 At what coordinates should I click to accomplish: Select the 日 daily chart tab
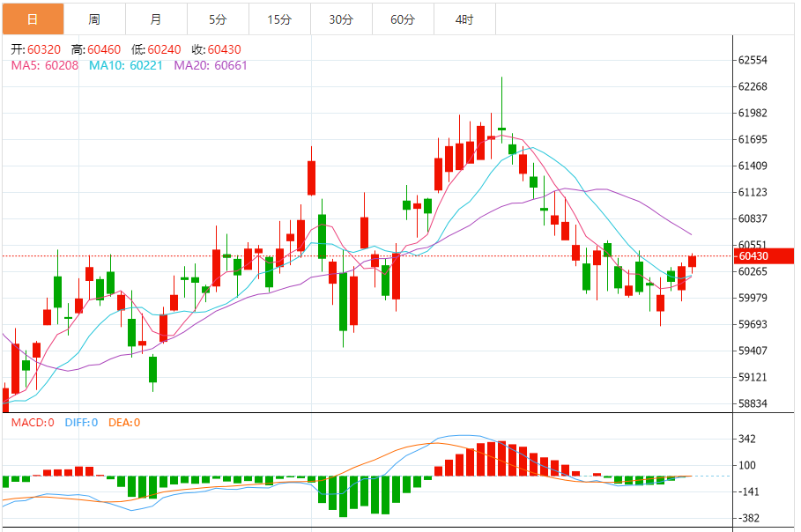[33, 19]
